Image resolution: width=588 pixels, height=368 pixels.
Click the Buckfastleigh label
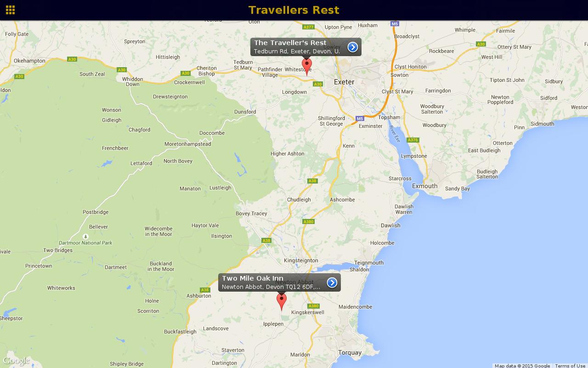180,332
